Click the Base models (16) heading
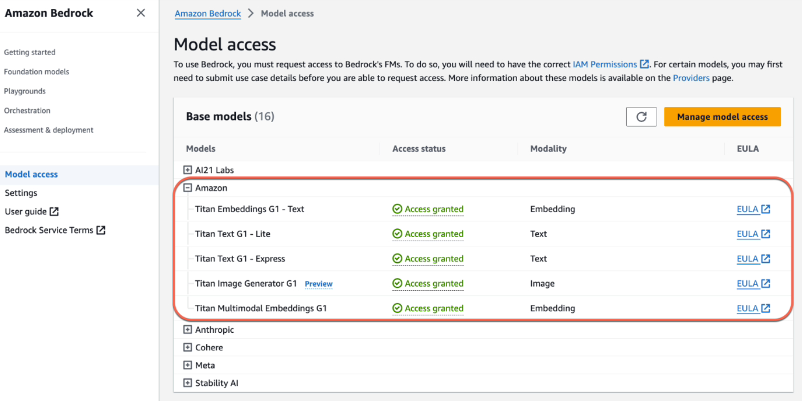Image resolution: width=802 pixels, height=401 pixels. click(230, 117)
